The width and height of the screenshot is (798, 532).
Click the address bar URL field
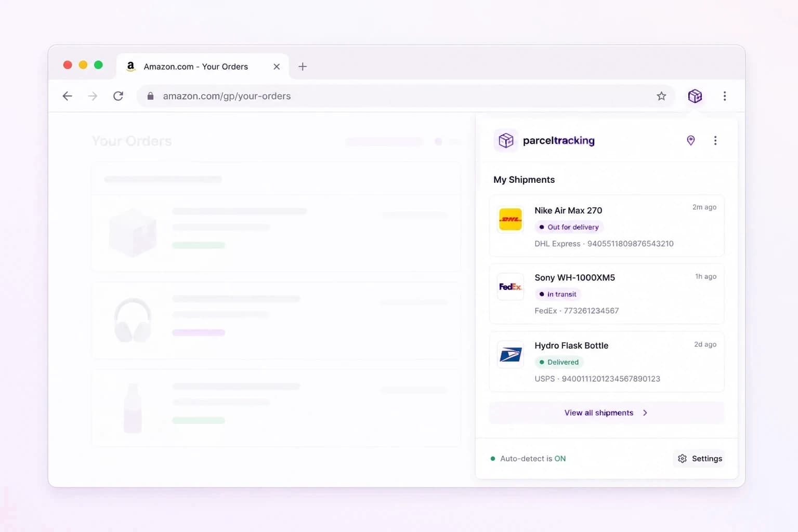point(405,96)
